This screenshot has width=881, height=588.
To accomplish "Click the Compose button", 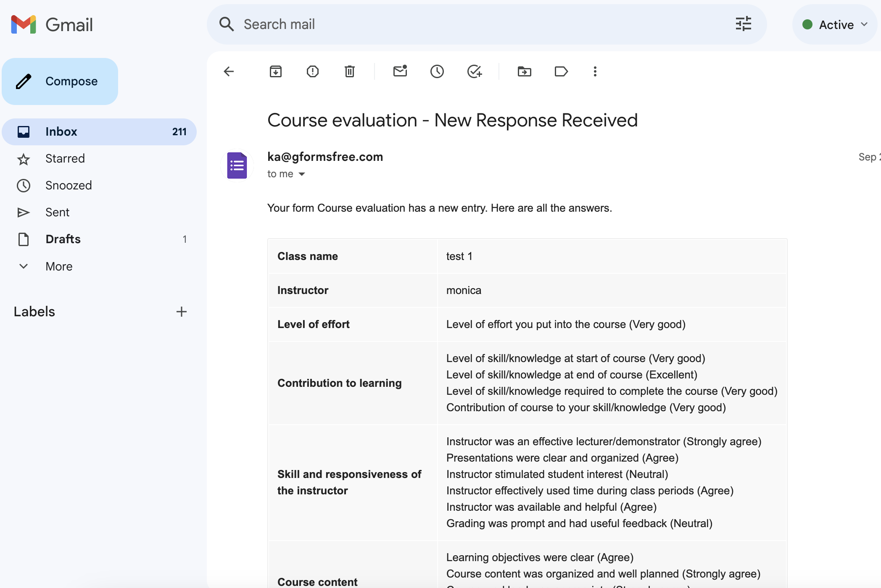I will [60, 81].
